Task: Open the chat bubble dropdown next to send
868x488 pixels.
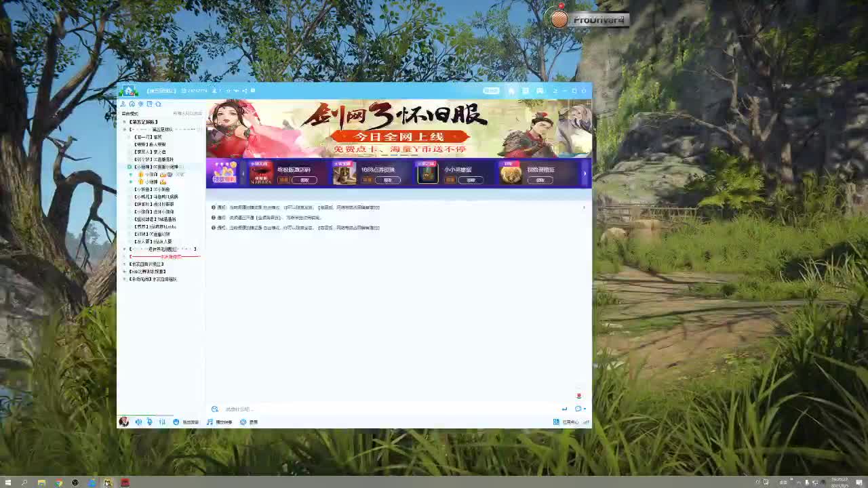Action: (580, 409)
